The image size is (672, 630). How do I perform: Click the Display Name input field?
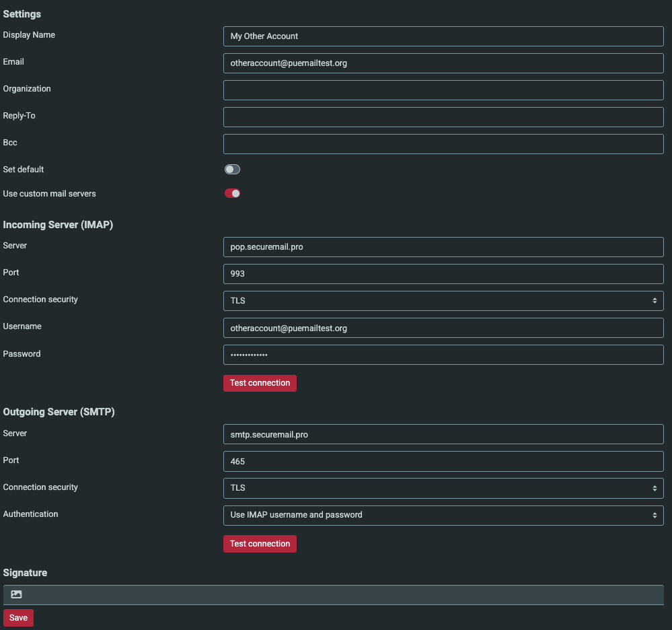[443, 36]
